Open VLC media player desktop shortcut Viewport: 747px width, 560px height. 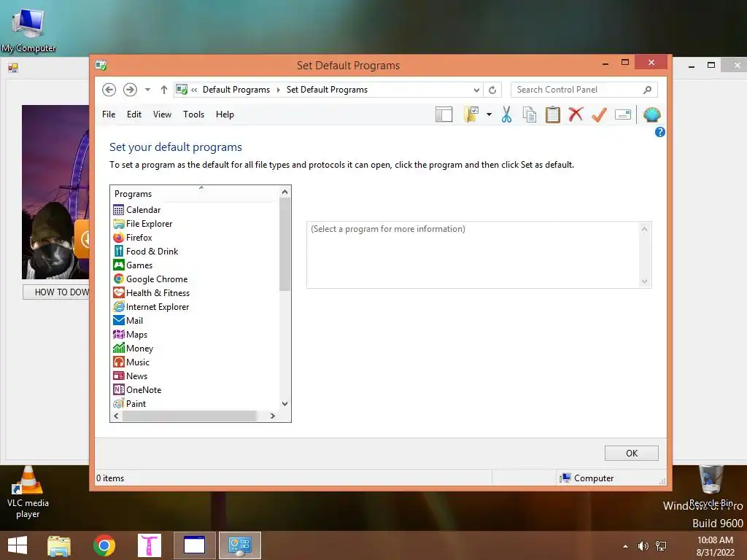coord(28,492)
